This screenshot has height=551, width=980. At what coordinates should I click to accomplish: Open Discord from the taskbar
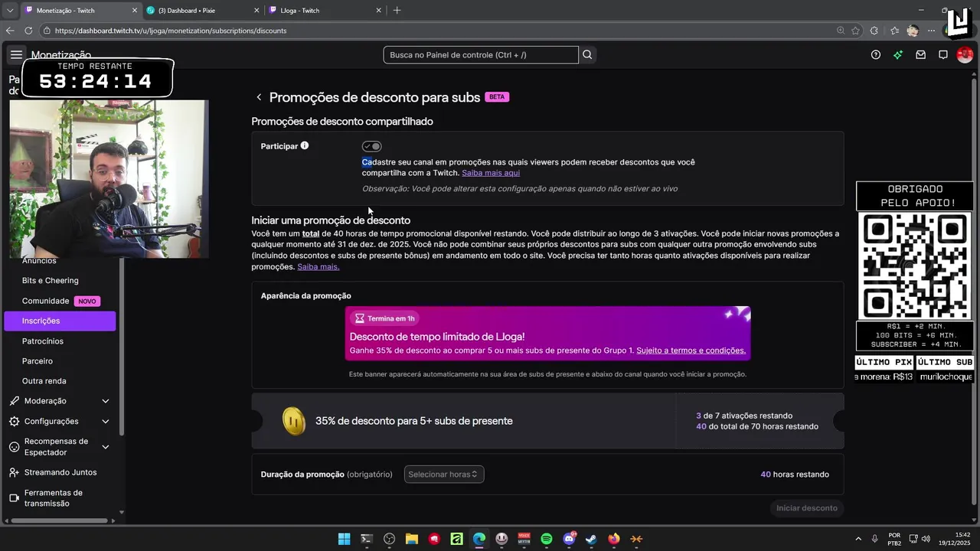click(569, 539)
